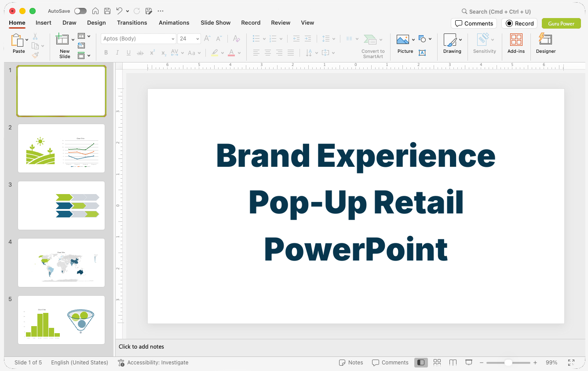Viewport: 588px width, 371px height.
Task: Open the Slide Show tab
Action: pyautogui.click(x=215, y=22)
